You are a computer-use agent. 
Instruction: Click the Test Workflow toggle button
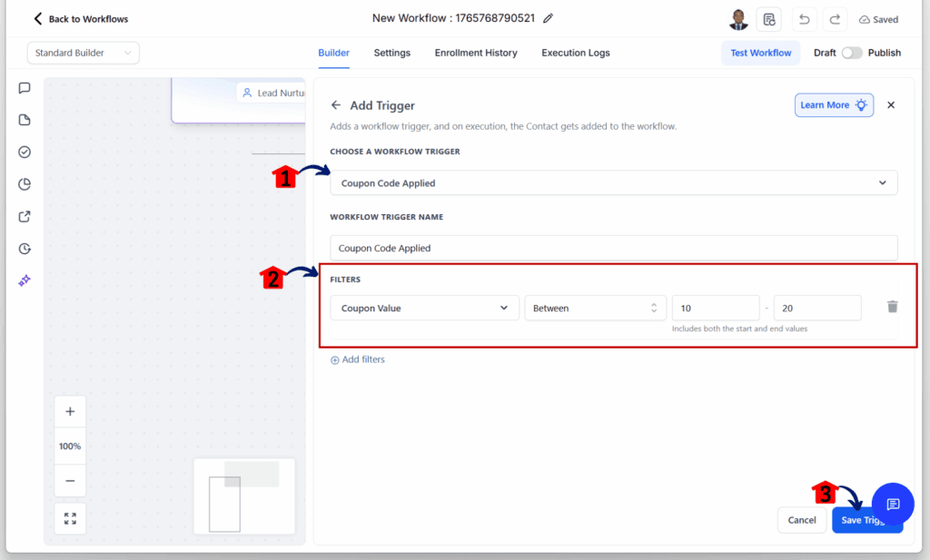(x=760, y=53)
